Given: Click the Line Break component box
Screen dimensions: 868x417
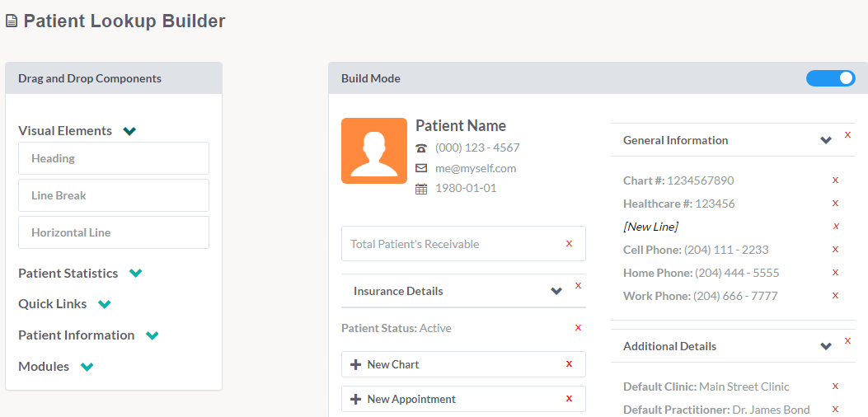Looking at the screenshot, I should (114, 195).
